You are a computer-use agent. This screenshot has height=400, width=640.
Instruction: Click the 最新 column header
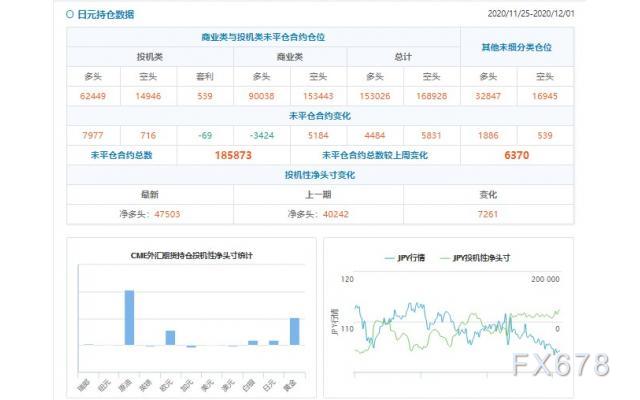coord(150,194)
